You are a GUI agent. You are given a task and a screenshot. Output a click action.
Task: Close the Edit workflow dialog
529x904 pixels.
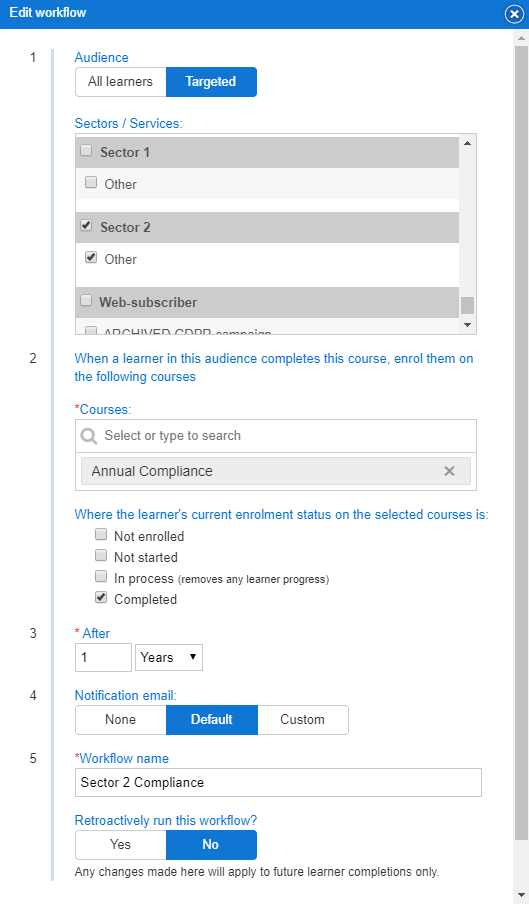tap(514, 14)
